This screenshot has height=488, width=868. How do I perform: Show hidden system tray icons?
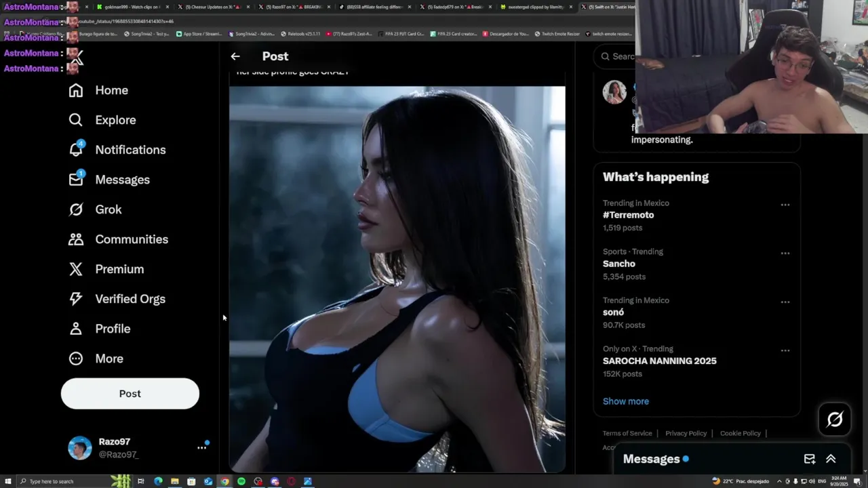point(778,481)
